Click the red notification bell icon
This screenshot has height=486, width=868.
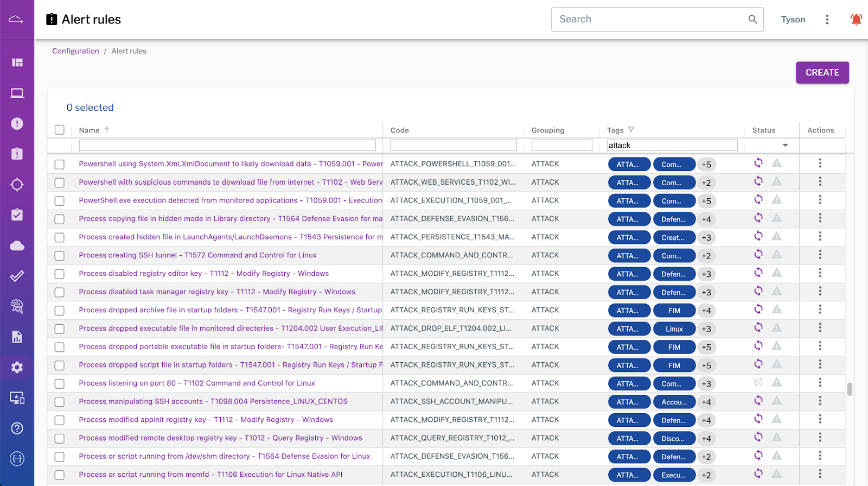pos(856,20)
